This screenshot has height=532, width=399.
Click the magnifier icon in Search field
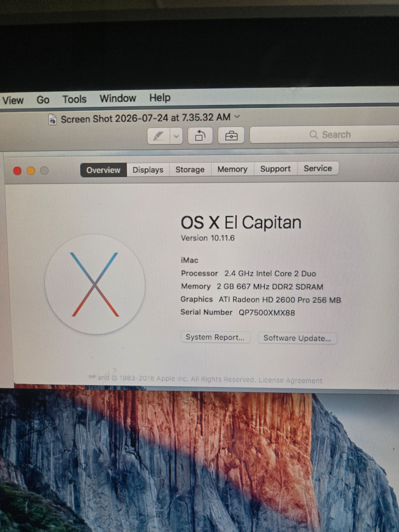tap(314, 135)
